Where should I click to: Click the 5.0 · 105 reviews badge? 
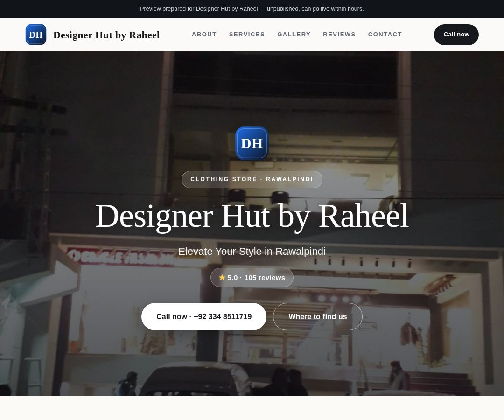point(252,277)
